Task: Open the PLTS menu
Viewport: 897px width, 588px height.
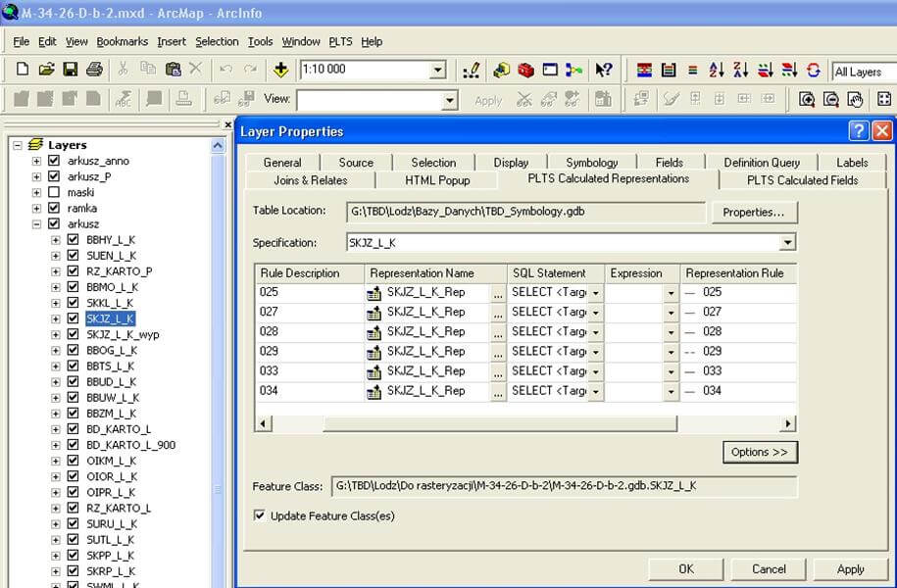Action: 340,42
